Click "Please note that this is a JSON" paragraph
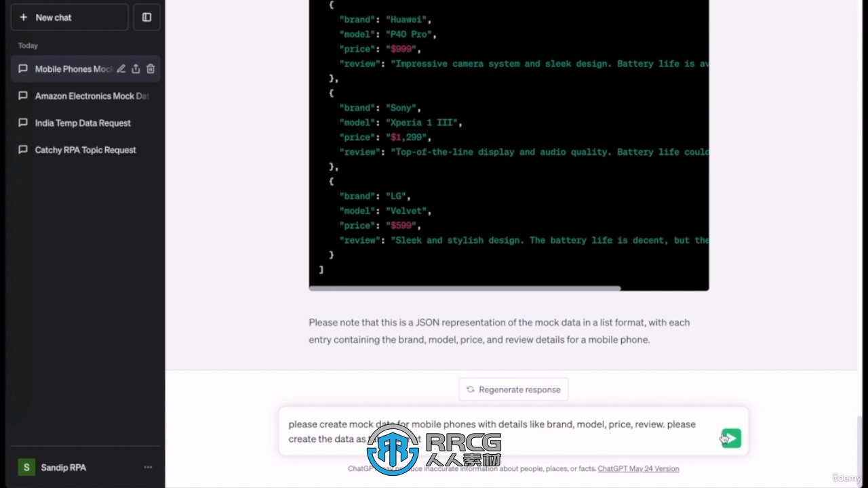 pyautogui.click(x=499, y=331)
